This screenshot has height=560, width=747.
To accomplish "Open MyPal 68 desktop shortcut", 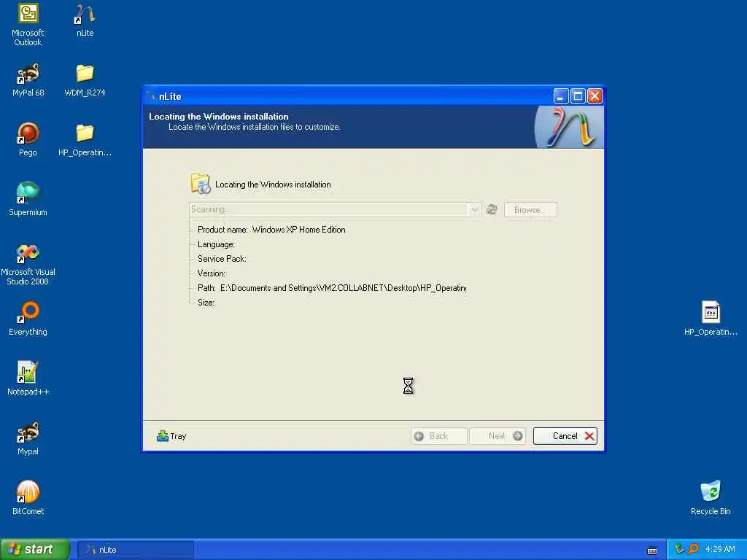I will click(x=28, y=80).
